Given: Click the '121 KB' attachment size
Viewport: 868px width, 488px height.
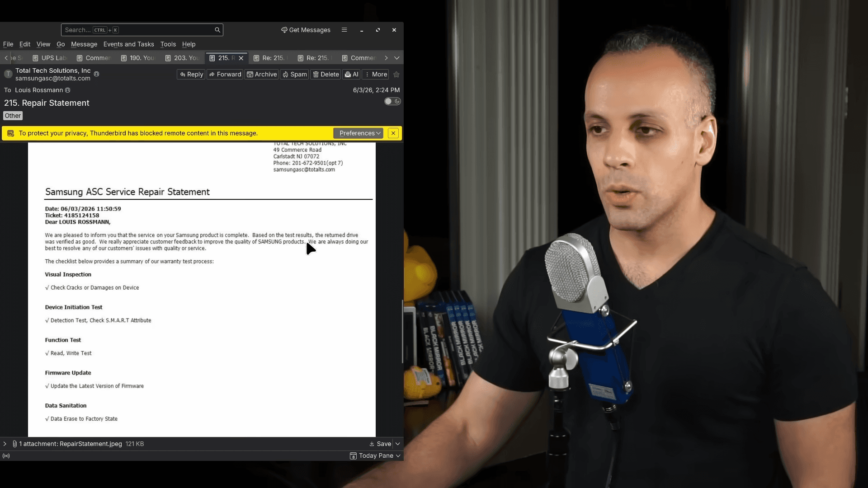Looking at the screenshot, I should pos(135,444).
